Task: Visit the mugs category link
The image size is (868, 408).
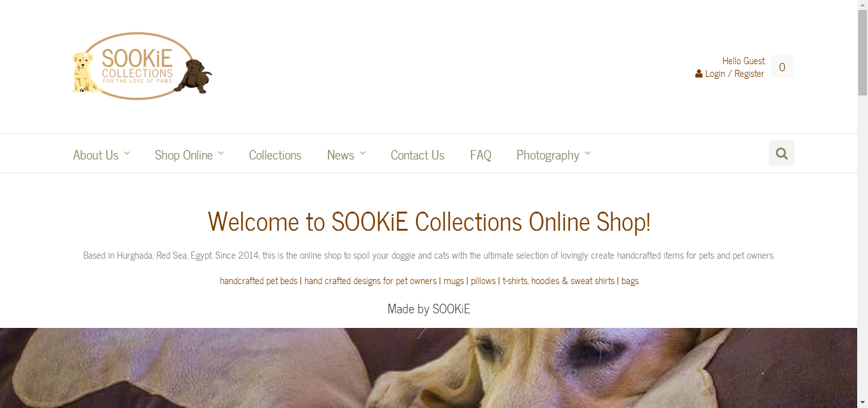Action: 454,280
